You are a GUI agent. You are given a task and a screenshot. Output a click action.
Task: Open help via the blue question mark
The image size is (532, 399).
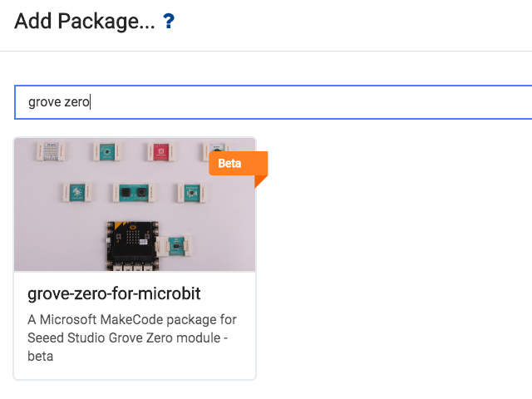(x=169, y=21)
